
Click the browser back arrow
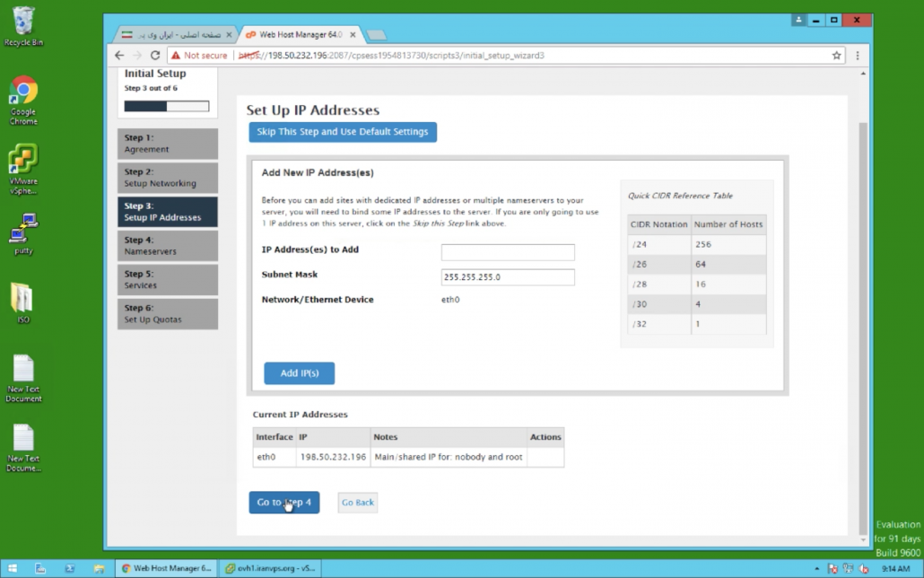tap(120, 56)
